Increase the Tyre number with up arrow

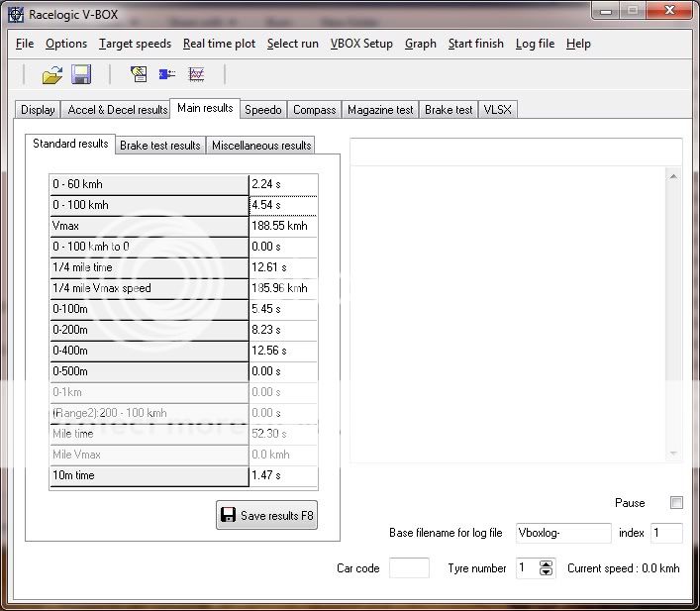[546, 564]
